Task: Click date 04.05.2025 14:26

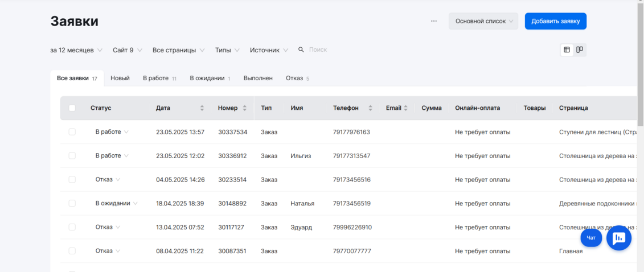Action: 181,180
